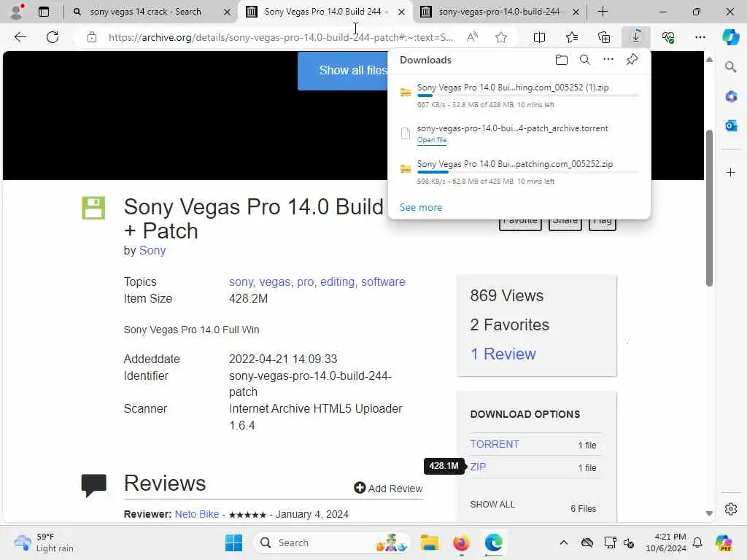Image resolution: width=747 pixels, height=560 pixels.
Task: Add this page to favorites star
Action: [500, 37]
